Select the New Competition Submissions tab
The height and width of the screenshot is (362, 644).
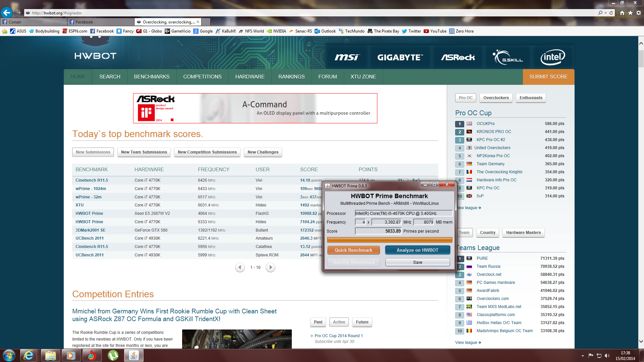pos(207,152)
